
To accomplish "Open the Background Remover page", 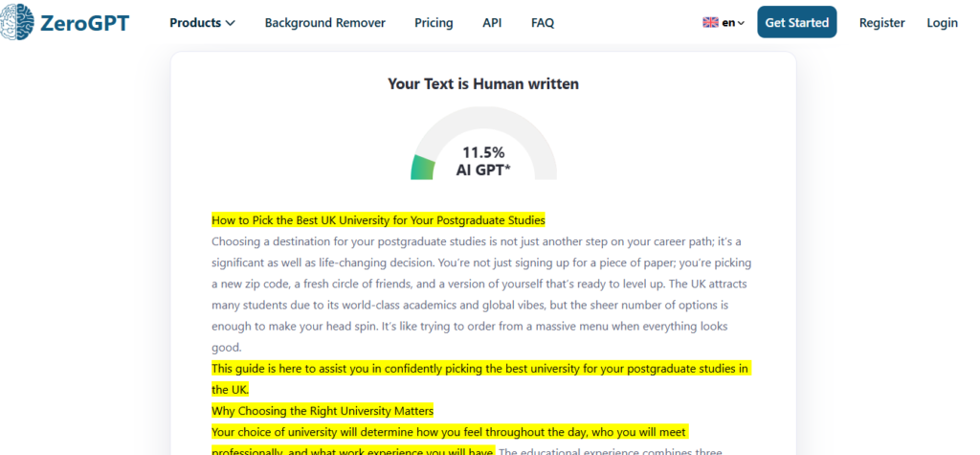I will click(324, 23).
